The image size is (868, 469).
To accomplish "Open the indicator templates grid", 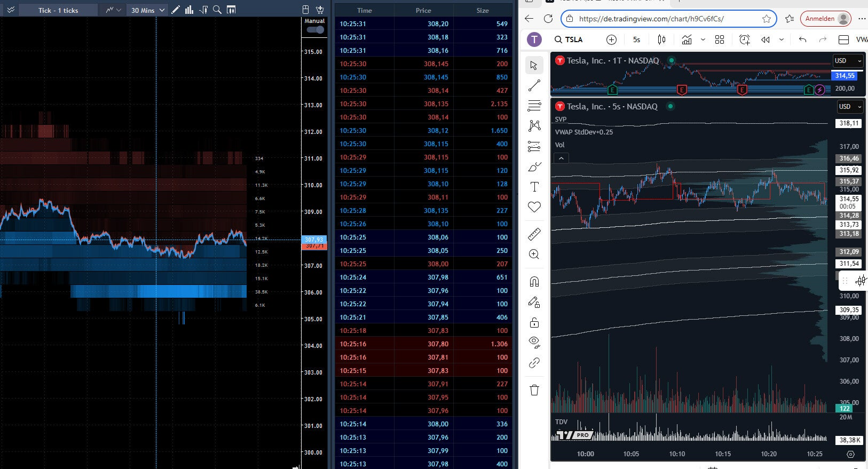I will click(720, 39).
